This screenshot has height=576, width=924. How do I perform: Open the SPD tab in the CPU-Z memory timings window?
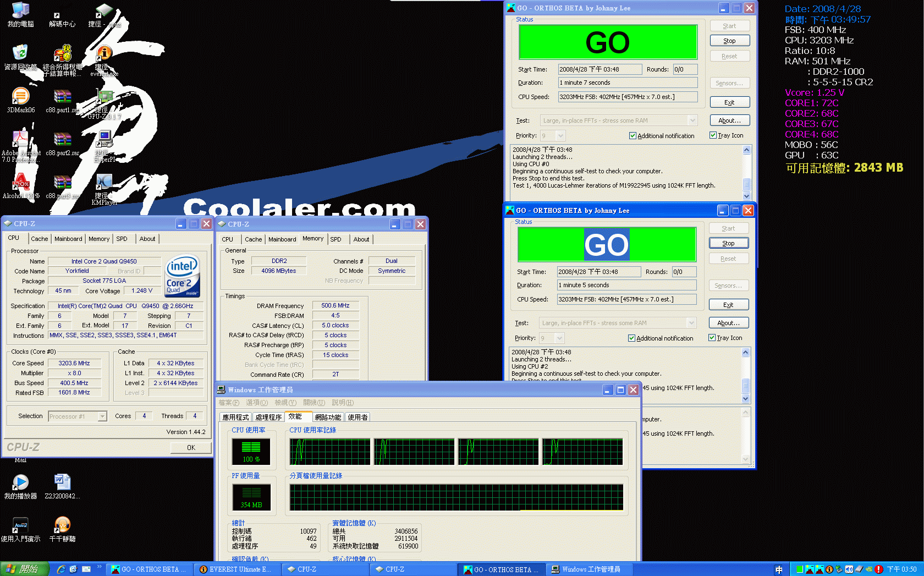(335, 239)
